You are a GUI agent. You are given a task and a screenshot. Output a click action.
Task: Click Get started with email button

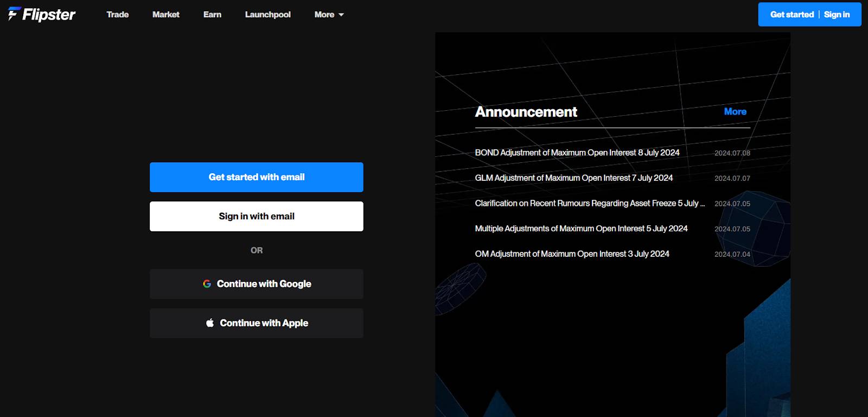coord(257,177)
